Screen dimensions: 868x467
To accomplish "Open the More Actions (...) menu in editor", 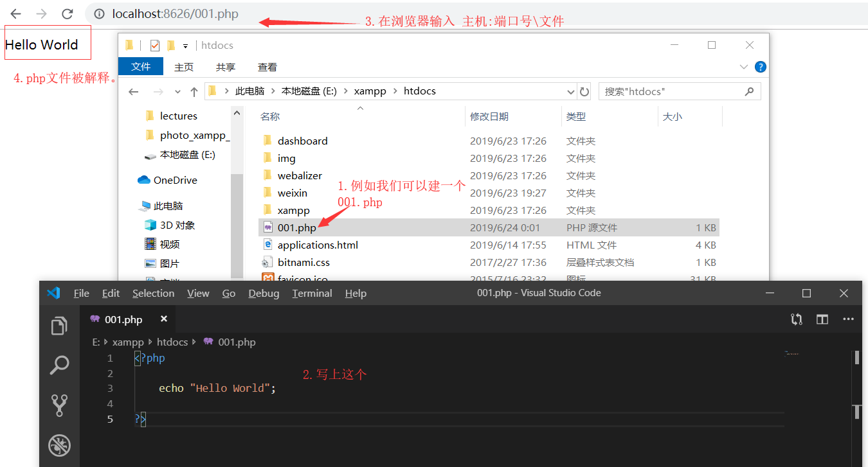I will pos(848,319).
